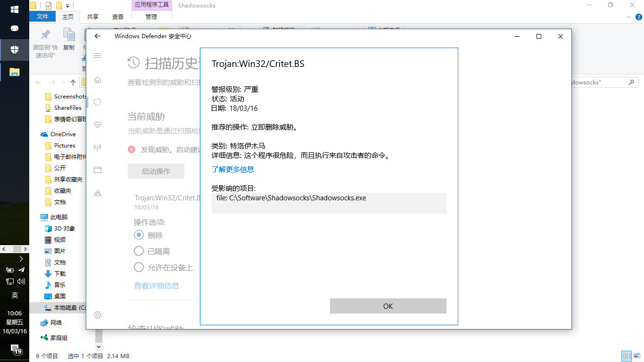Select the 下载 folder in navigation tree
Screen dimensions: 644x362
click(x=56, y=273)
